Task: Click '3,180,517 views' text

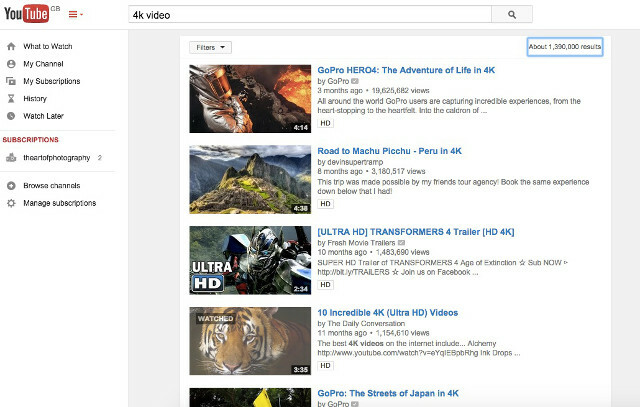Action: pyautogui.click(x=398, y=171)
